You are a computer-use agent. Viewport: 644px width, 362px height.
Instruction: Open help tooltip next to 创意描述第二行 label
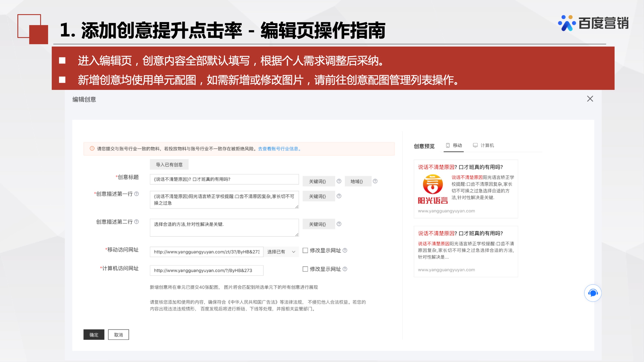[136, 222]
